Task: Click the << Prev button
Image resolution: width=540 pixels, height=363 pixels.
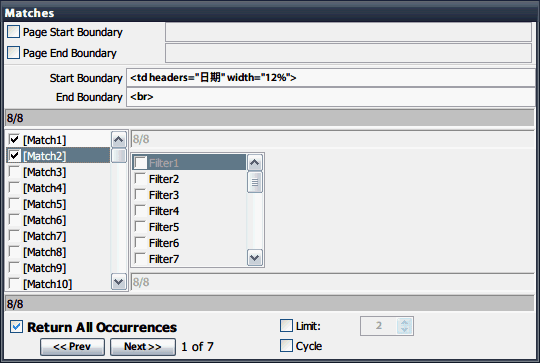Action: tap(72, 347)
